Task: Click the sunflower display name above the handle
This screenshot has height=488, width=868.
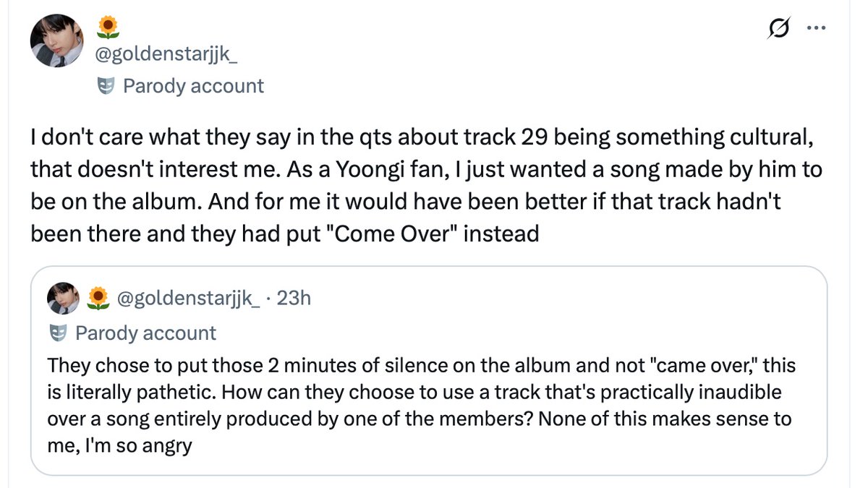Action: coord(108,27)
